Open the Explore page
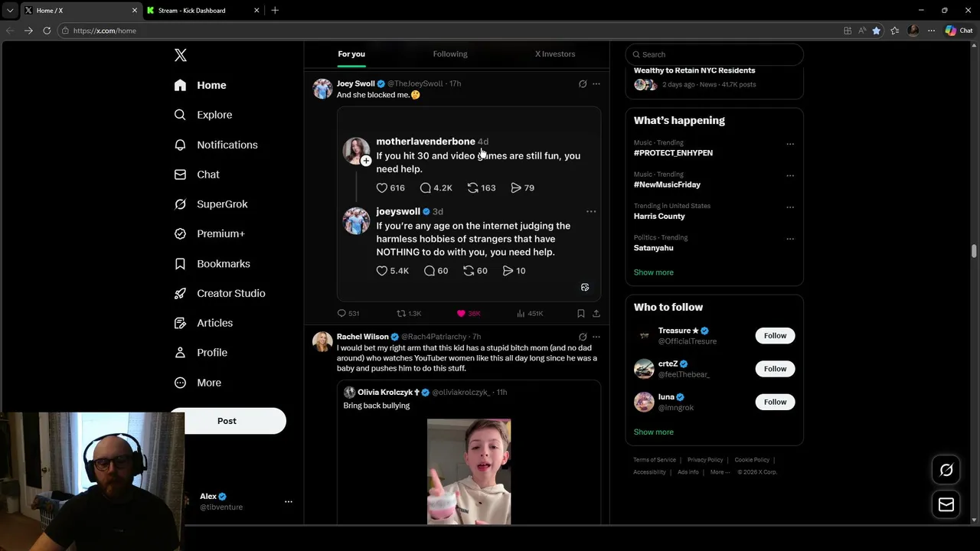980x551 pixels. [x=203, y=115]
